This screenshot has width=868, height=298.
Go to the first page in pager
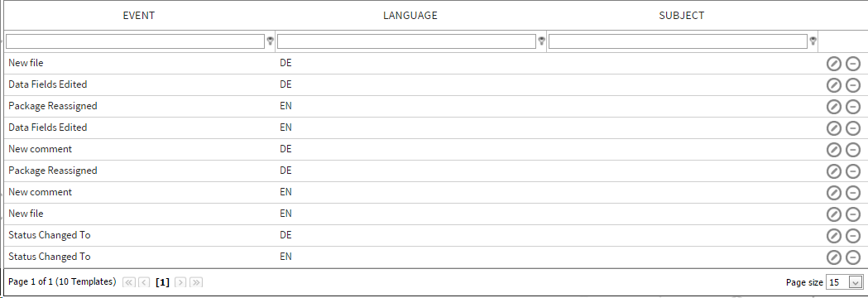tap(128, 282)
